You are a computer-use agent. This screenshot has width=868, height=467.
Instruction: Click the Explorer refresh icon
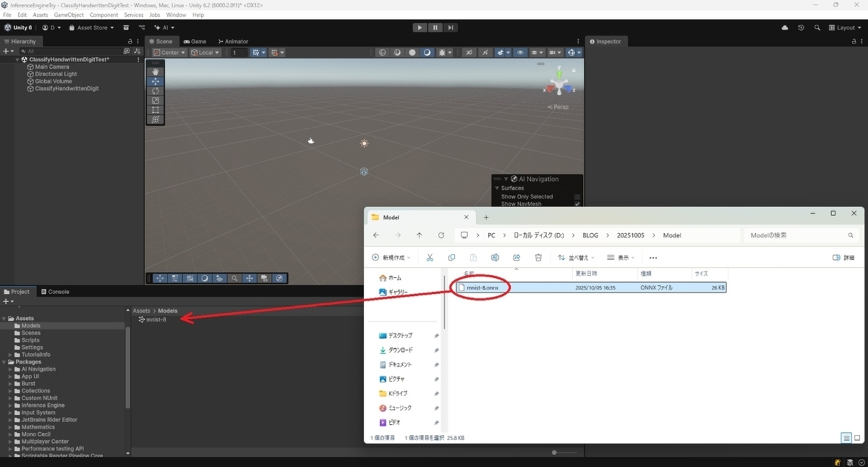click(441, 235)
